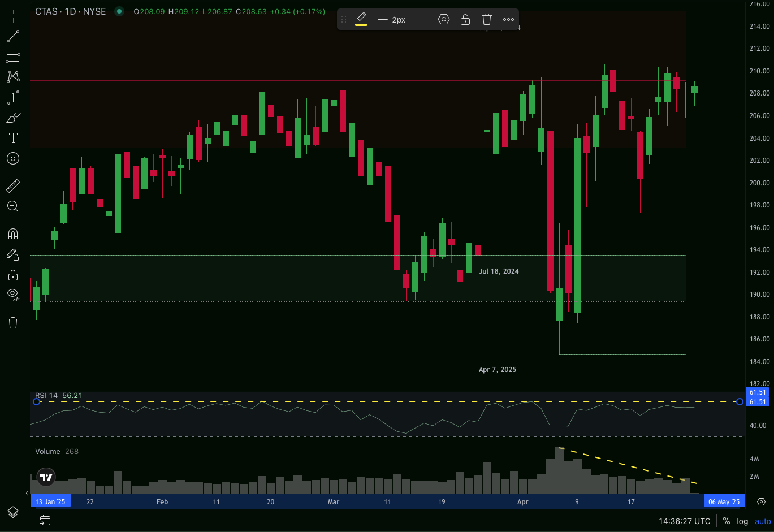
Task: Open the Fibonacci retracement tool
Action: tap(13, 57)
